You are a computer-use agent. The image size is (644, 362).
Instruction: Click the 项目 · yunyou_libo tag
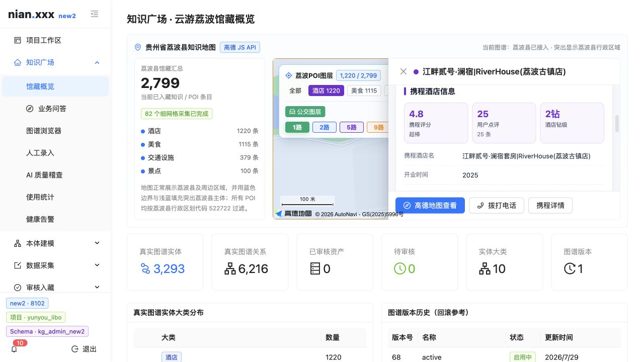[x=36, y=317]
